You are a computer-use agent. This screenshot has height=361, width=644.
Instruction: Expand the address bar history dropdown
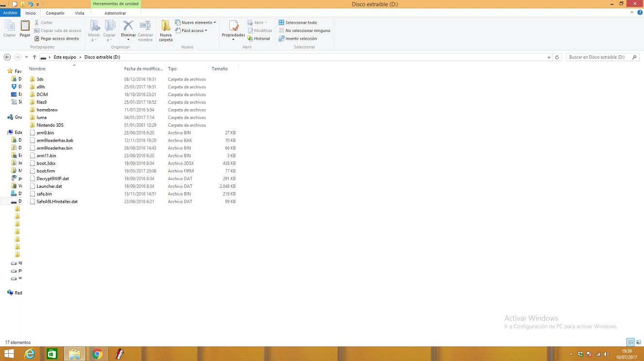coord(548,57)
